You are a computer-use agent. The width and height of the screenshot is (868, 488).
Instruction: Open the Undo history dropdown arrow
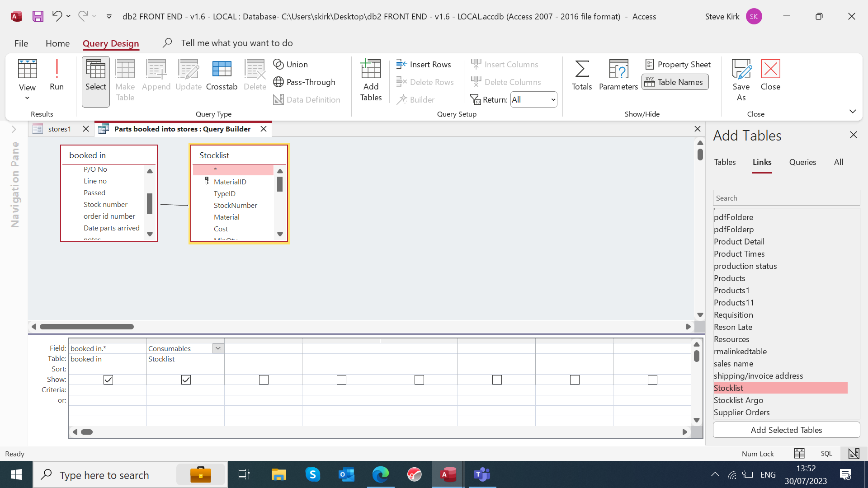click(x=68, y=16)
